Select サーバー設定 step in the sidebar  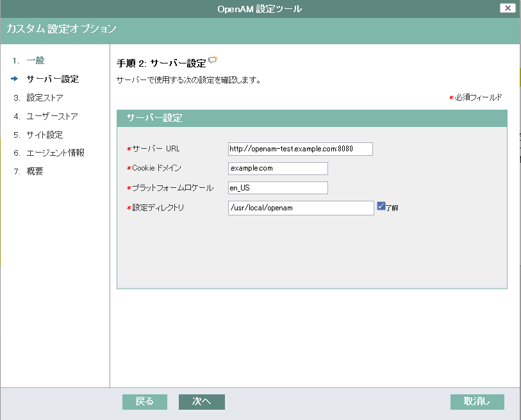pos(53,80)
